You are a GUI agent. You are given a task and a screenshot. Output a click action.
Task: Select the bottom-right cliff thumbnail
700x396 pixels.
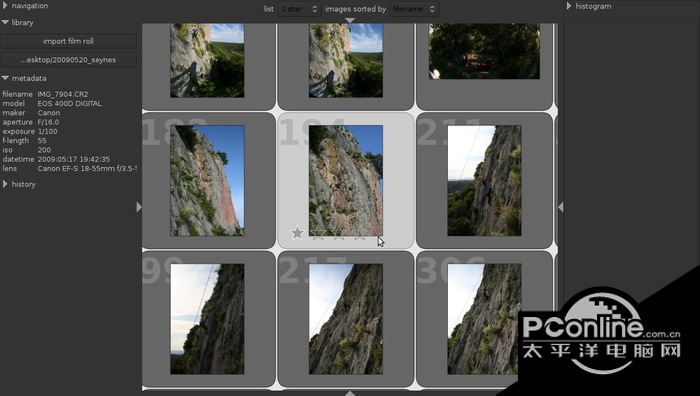(x=484, y=319)
